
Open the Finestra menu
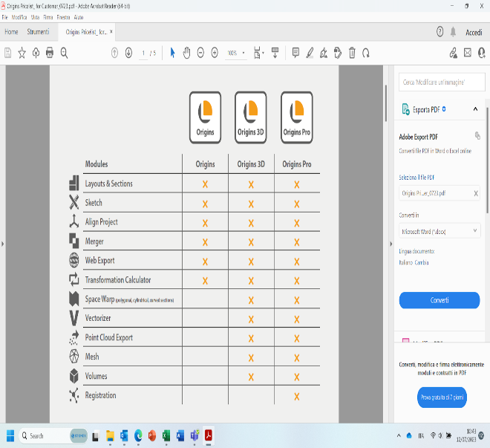click(x=63, y=17)
